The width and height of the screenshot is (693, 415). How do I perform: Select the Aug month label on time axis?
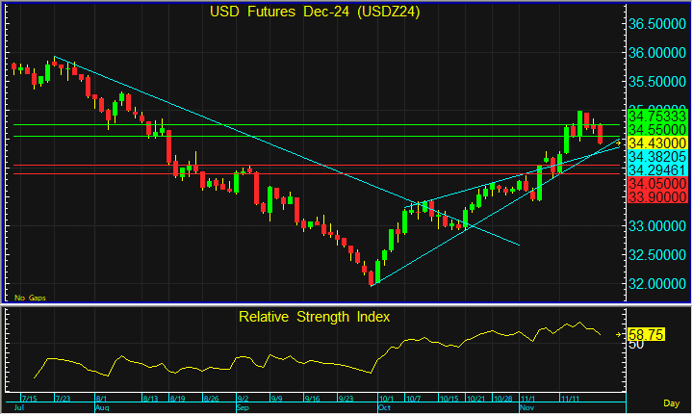[x=101, y=409]
